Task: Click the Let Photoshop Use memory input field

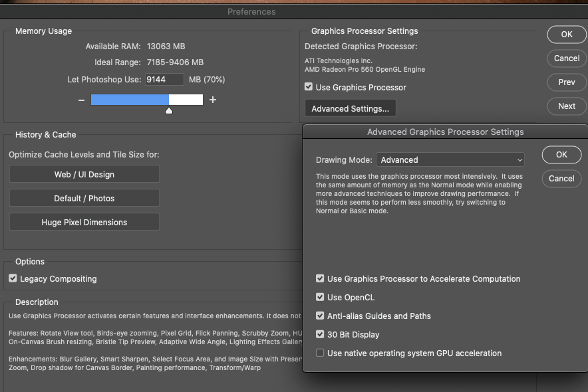Action: point(164,78)
